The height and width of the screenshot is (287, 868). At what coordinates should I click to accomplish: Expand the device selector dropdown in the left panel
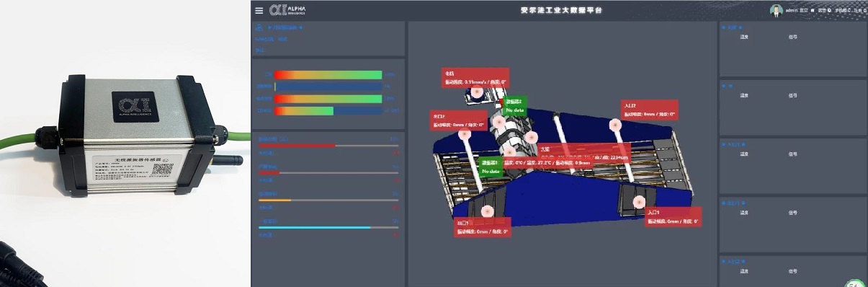[285, 28]
